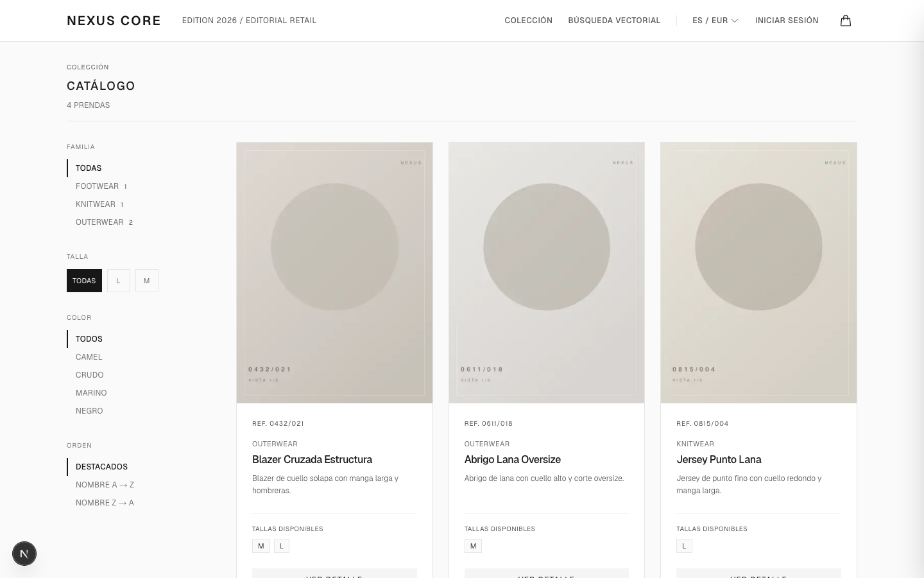
Task: Pick size L on the Jersey card
Action: tap(684, 546)
